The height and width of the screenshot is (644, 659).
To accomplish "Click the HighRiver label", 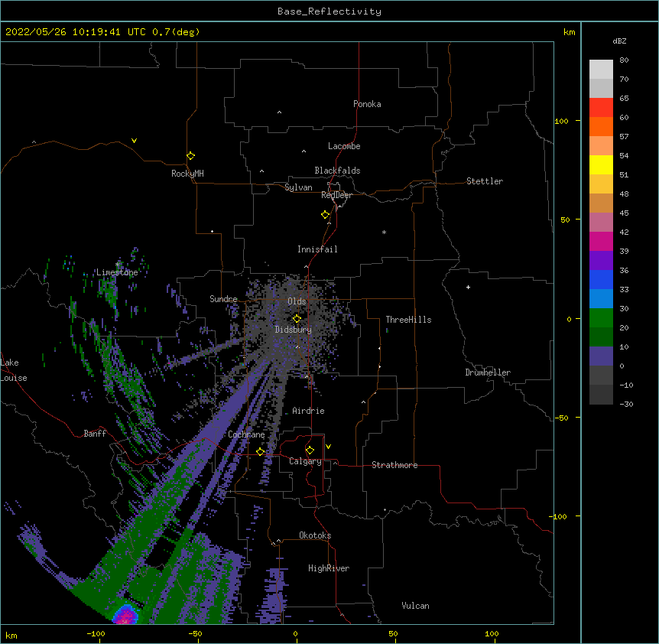I will [329, 568].
